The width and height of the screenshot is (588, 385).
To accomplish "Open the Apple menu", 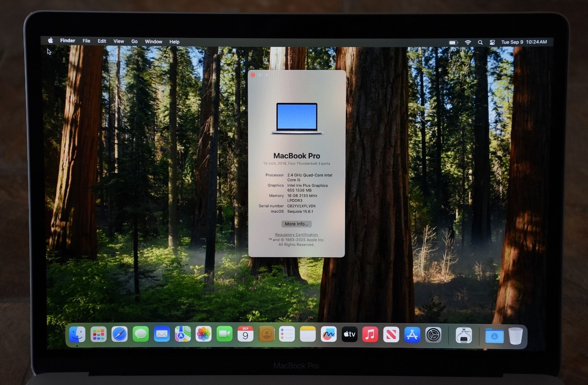I will 50,41.
